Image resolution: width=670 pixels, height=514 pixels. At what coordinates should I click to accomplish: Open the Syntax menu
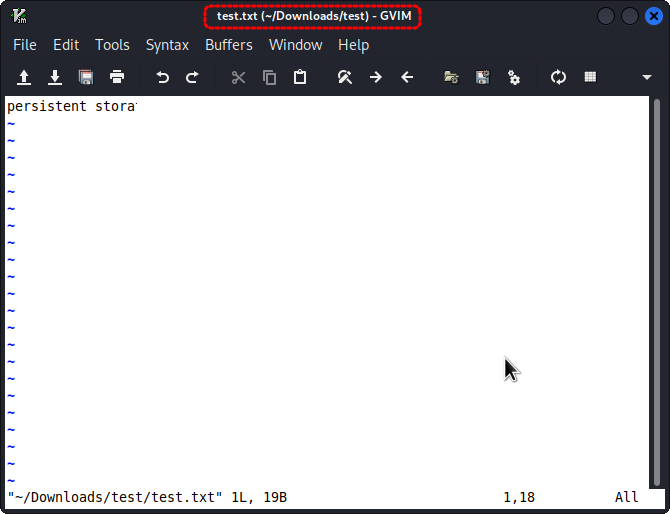click(167, 45)
